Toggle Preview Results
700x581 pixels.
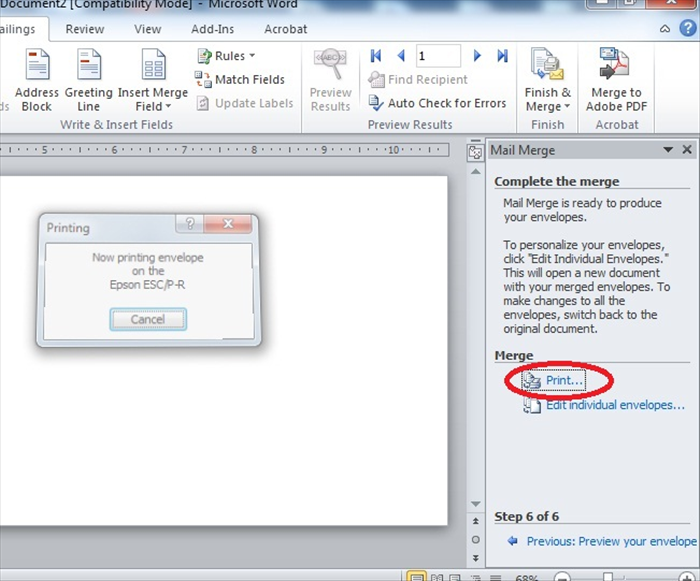(x=330, y=79)
